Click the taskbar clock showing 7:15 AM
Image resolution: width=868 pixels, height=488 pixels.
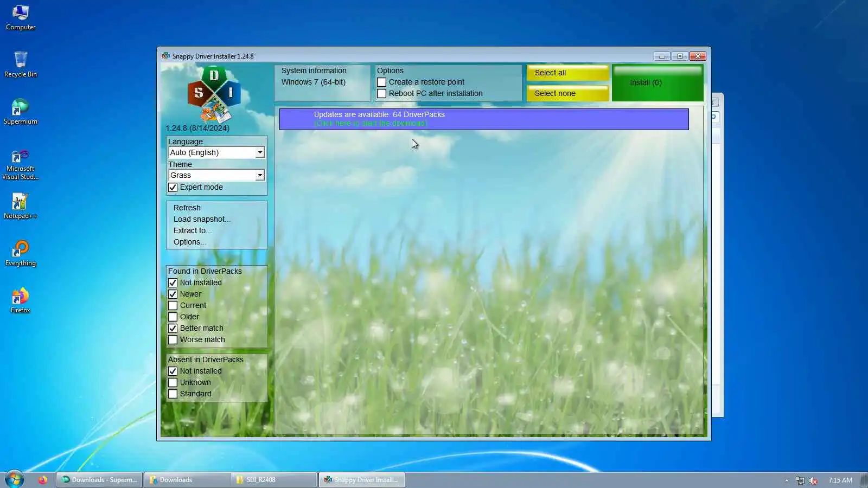pyautogui.click(x=840, y=480)
